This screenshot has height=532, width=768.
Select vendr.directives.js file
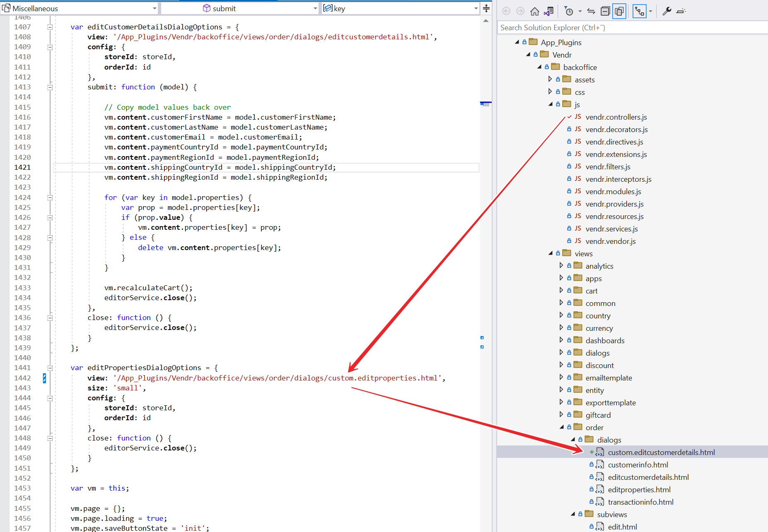(614, 142)
